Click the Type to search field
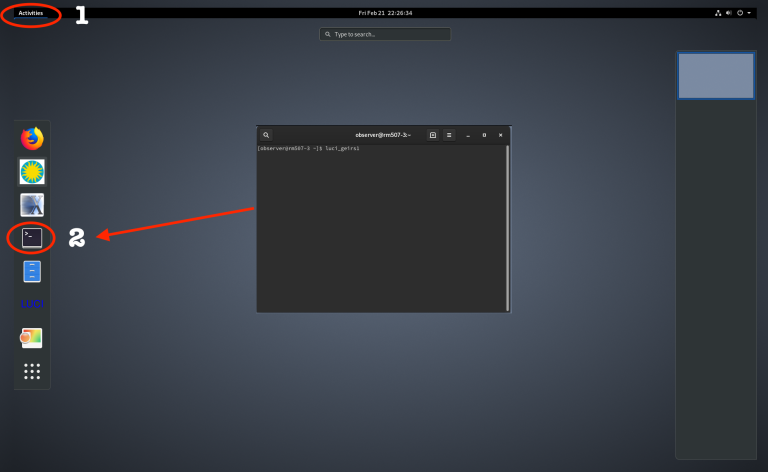 [385, 34]
